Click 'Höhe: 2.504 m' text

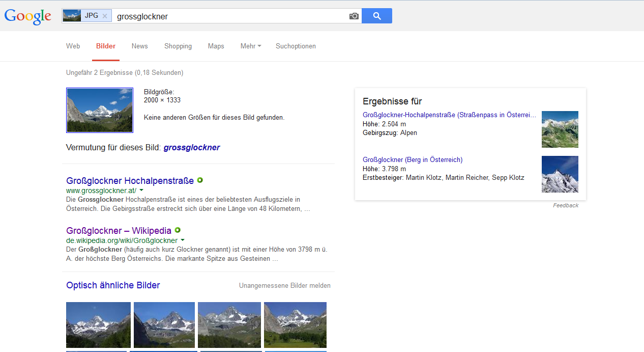coord(385,124)
